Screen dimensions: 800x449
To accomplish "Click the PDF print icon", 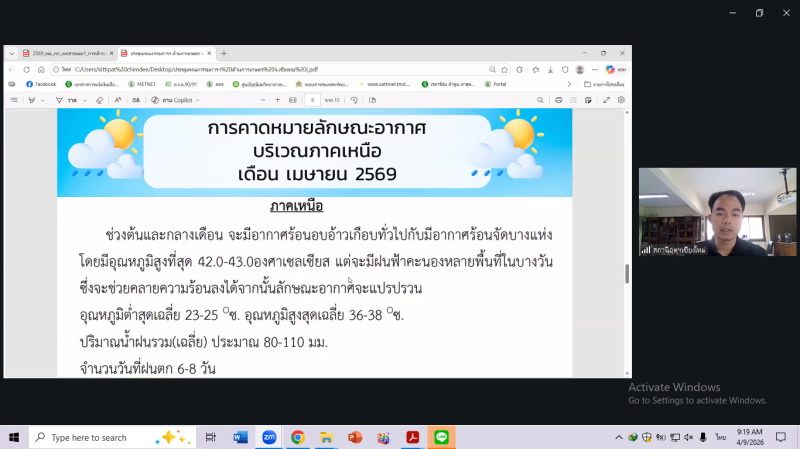I will pyautogui.click(x=557, y=100).
